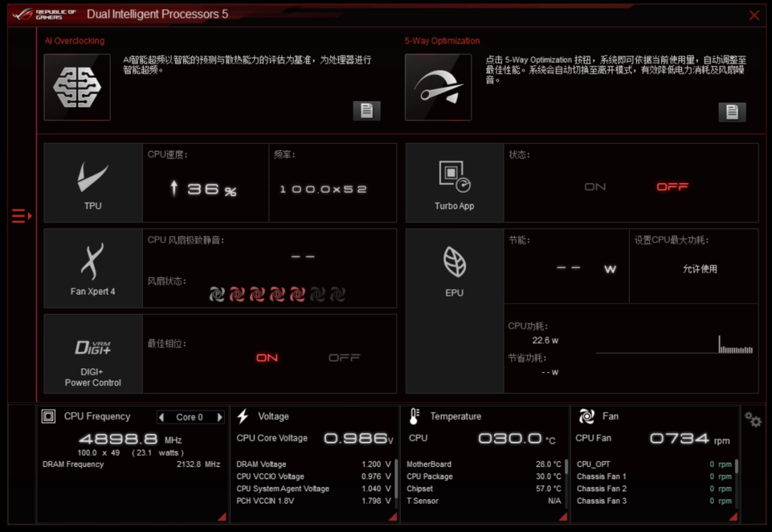Click the 36% CPU speed value
772x532 pixels.
203,189
